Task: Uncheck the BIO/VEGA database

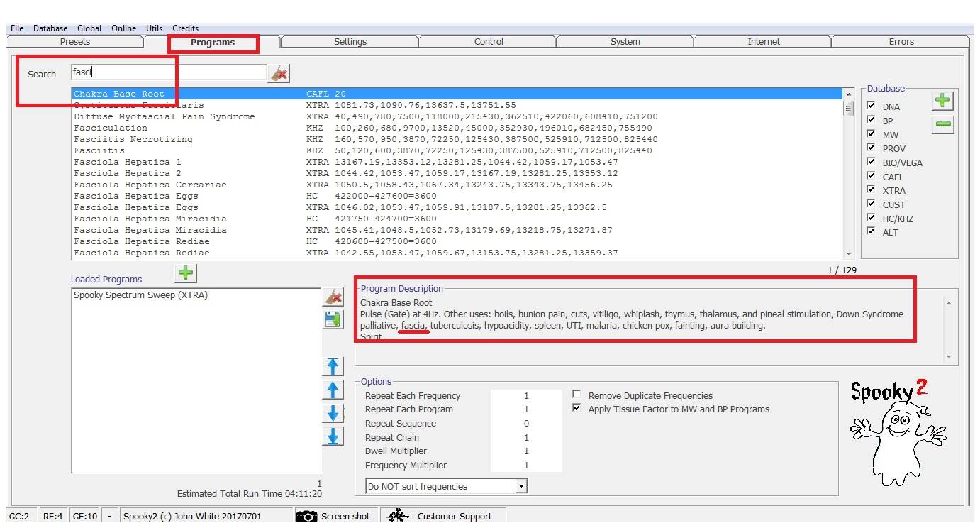Action: [x=872, y=162]
